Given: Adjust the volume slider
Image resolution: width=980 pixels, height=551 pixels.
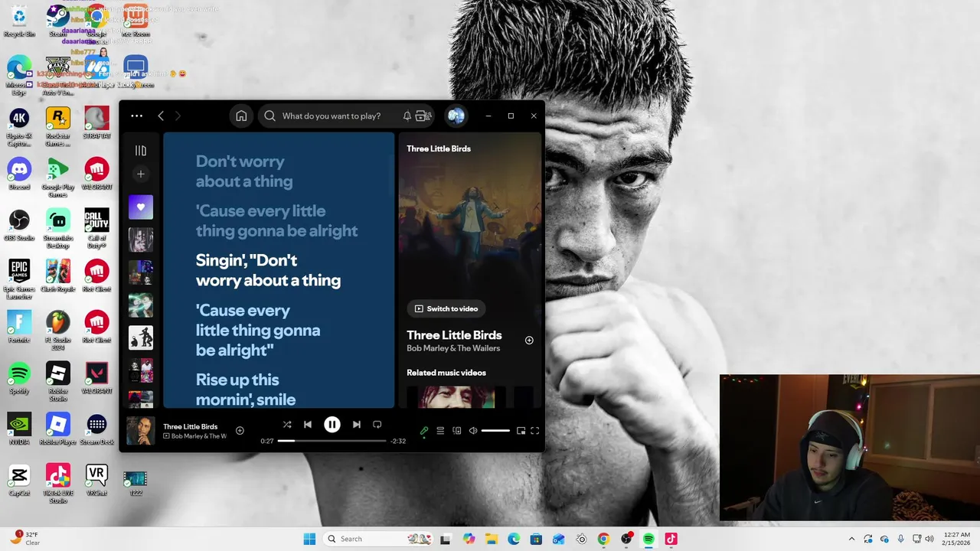Looking at the screenshot, I should [x=495, y=431].
